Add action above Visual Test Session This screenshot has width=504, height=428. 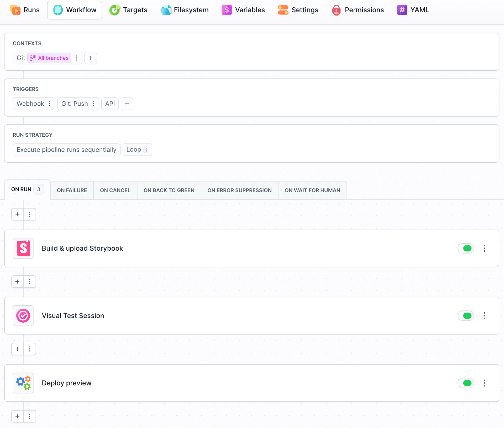(17, 281)
